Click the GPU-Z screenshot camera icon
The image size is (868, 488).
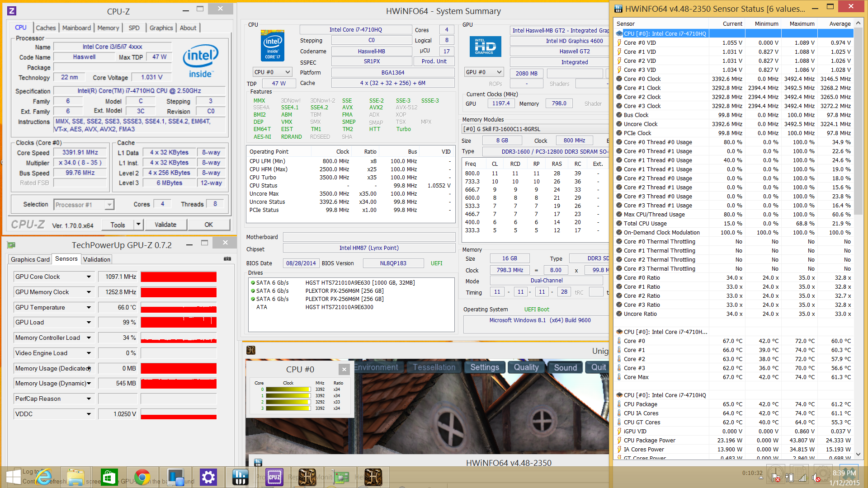click(227, 259)
